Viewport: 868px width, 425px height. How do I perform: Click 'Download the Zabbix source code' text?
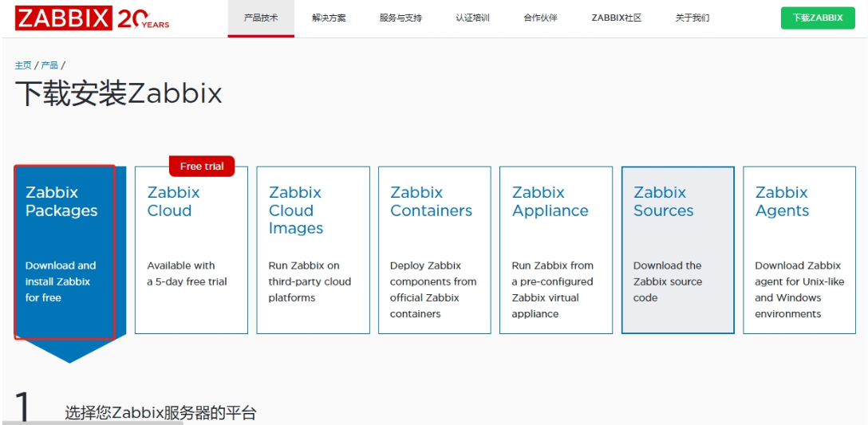click(667, 281)
